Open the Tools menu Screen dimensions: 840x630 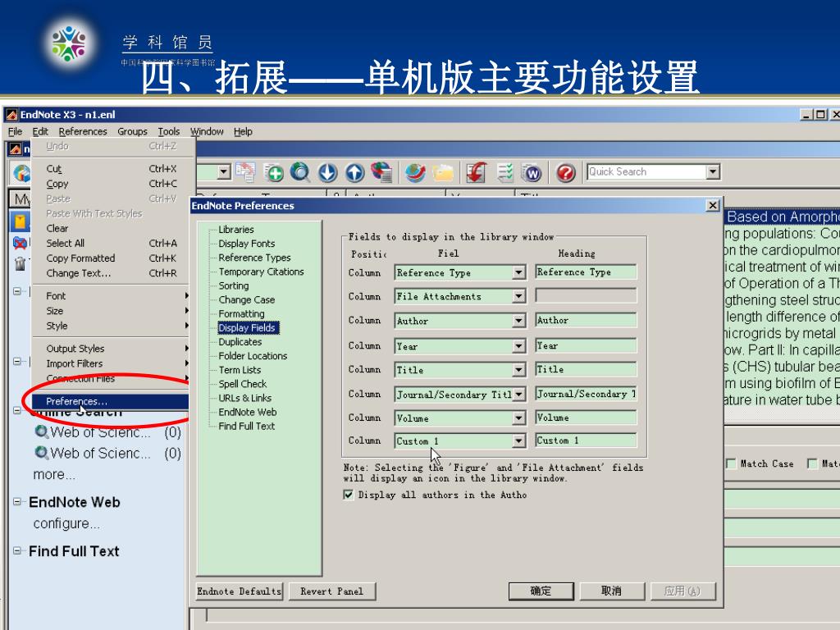(169, 132)
